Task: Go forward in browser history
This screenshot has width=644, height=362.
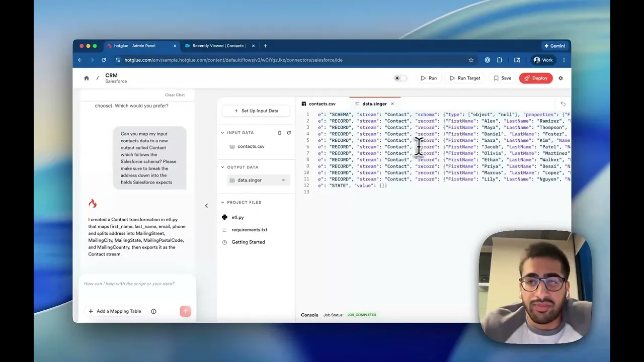Action: click(92, 60)
